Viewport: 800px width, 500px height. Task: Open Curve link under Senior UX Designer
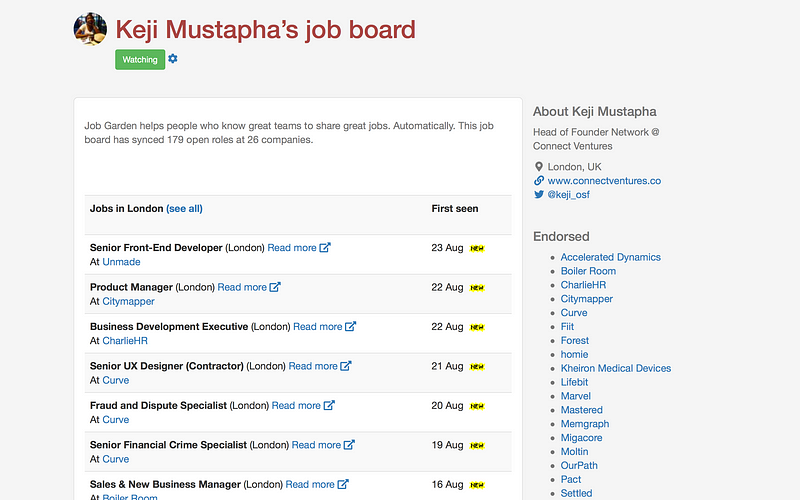[116, 380]
